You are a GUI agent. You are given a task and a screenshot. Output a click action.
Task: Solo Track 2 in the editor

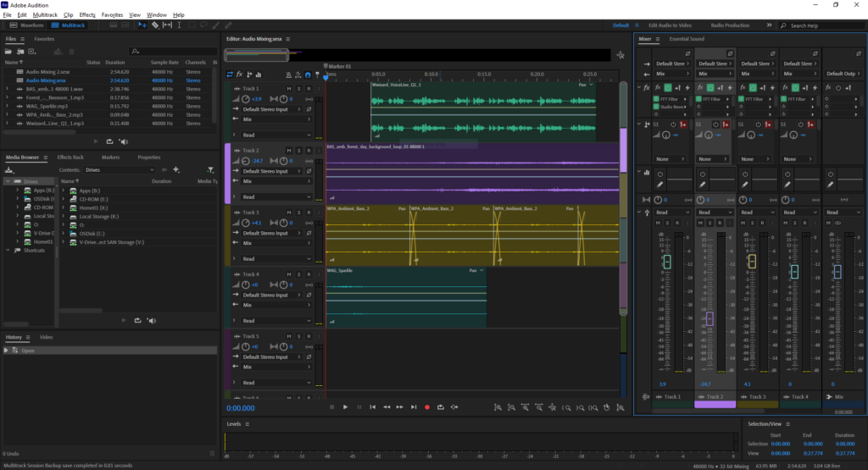click(298, 151)
